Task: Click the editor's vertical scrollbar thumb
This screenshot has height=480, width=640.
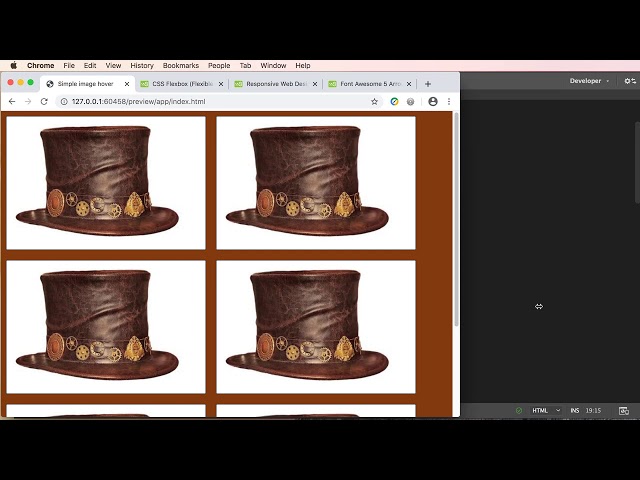Action: tap(638, 162)
